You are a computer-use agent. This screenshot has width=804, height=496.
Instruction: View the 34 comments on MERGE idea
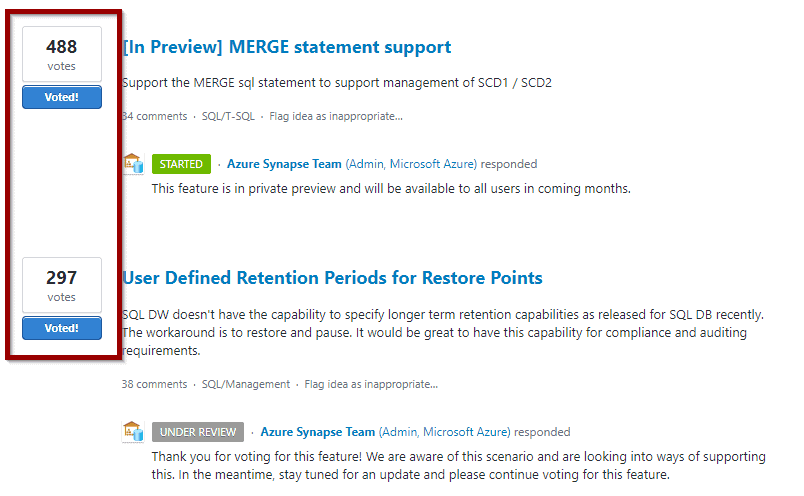pos(154,116)
